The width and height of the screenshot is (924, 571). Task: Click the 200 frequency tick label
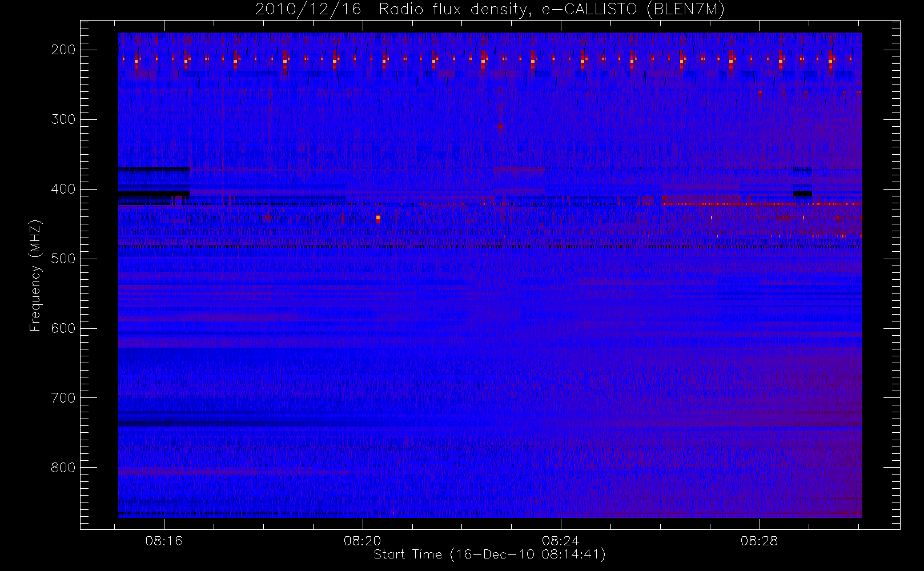click(x=63, y=50)
